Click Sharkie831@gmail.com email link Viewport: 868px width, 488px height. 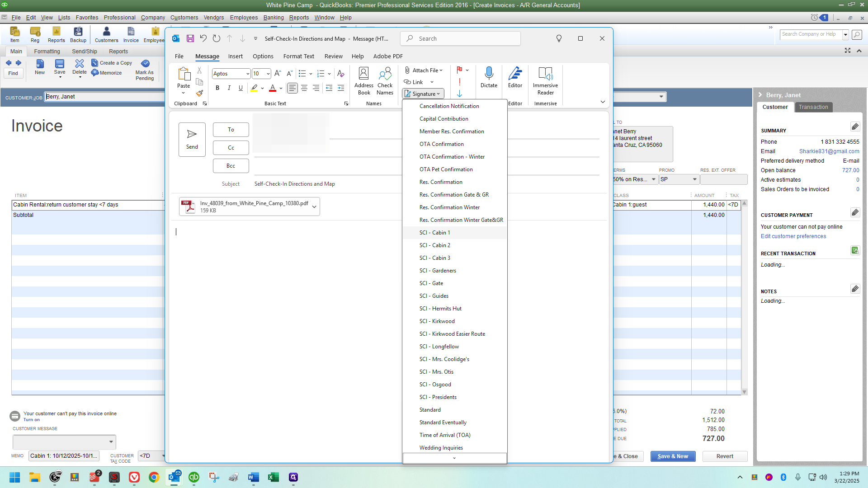click(x=829, y=151)
